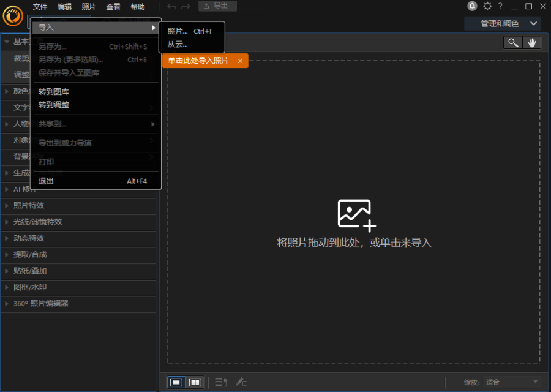Select 导入 in the file menu
Viewport: 551px width, 392px height.
point(96,28)
